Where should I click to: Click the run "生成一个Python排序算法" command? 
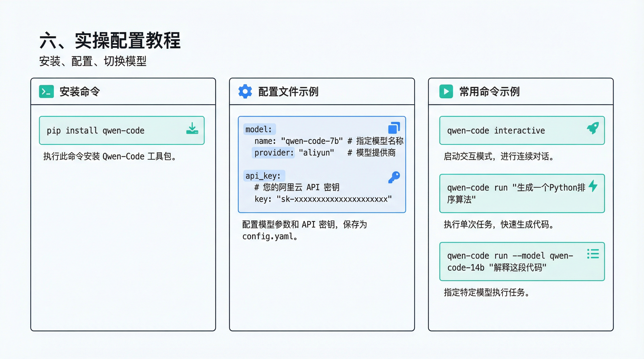point(516,194)
